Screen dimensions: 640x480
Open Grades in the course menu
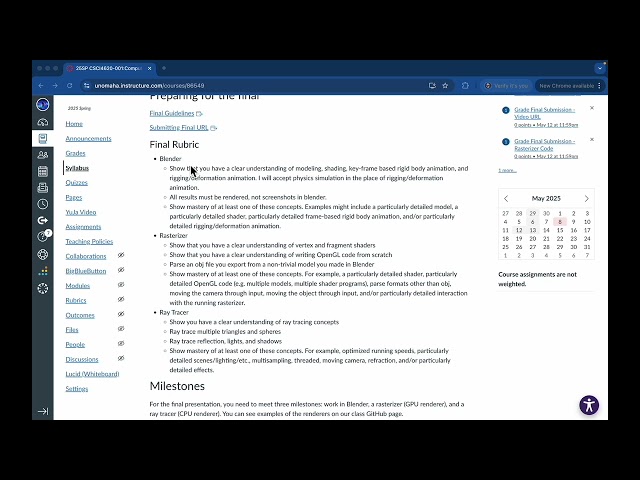click(x=75, y=153)
